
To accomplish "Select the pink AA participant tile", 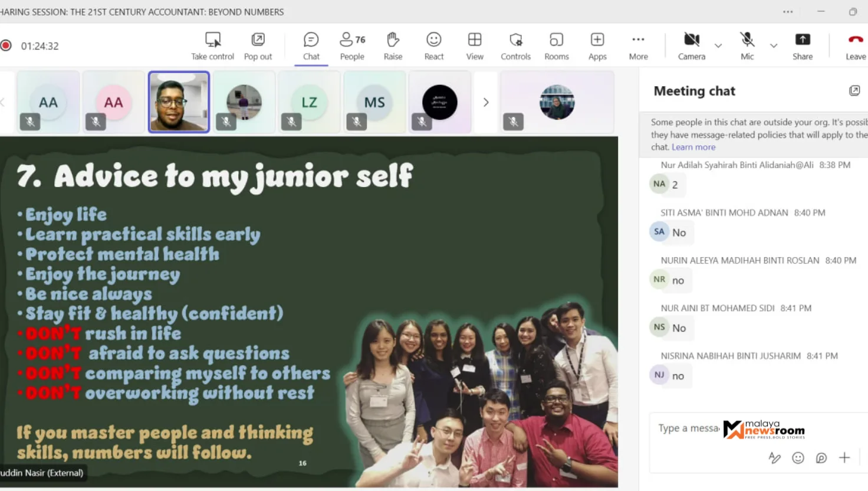I will 114,102.
